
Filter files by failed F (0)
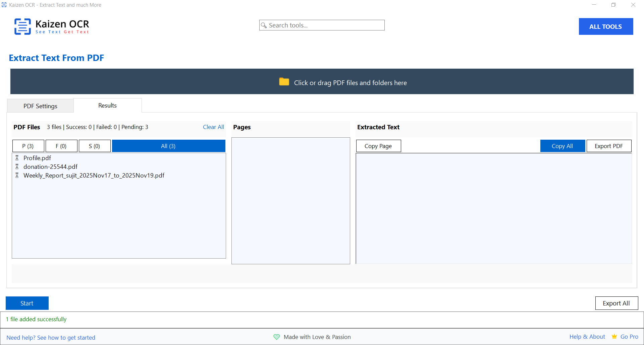tap(61, 146)
